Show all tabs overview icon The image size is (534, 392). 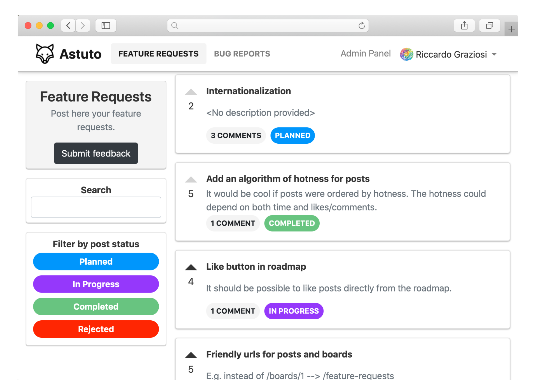click(489, 26)
